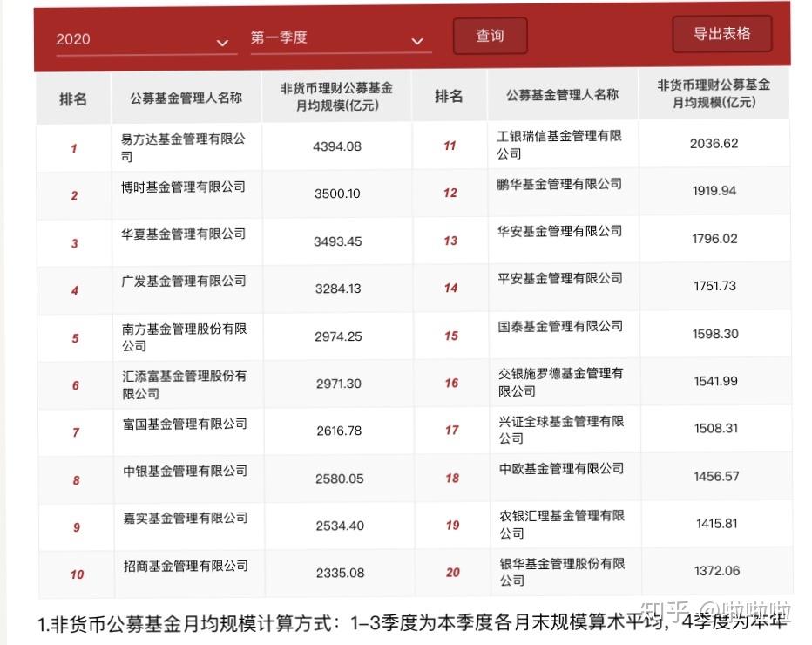Click the chevron arrow on the year selector
This screenshot has width=812, height=645.
pos(223,41)
